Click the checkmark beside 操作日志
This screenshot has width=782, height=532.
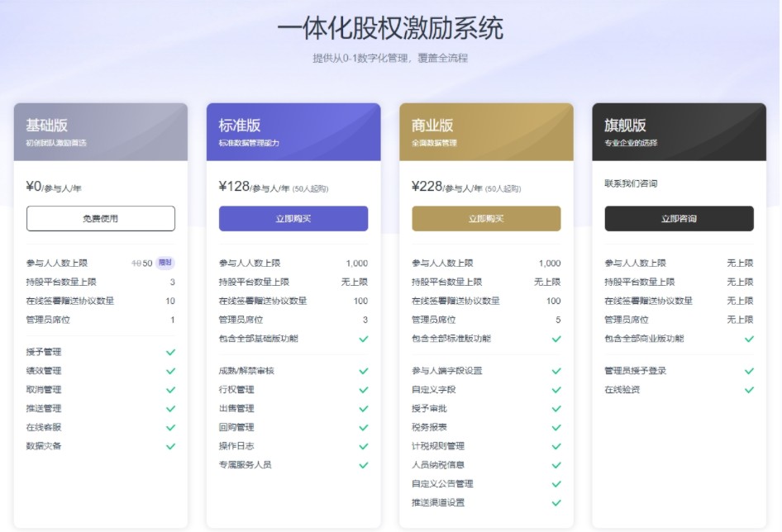(364, 446)
